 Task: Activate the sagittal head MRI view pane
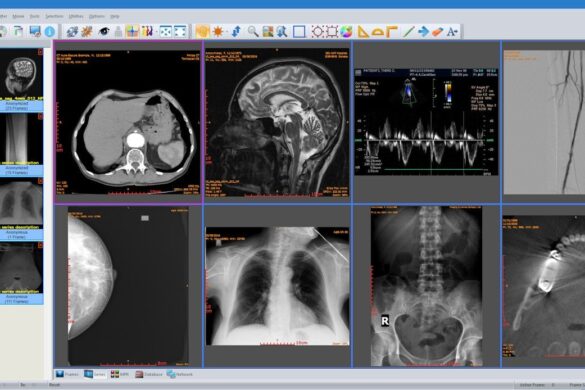pos(278,122)
